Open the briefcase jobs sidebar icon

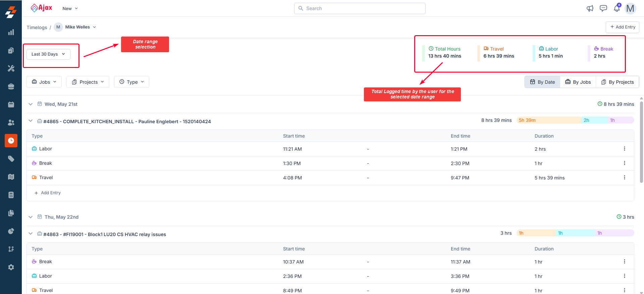click(x=11, y=86)
